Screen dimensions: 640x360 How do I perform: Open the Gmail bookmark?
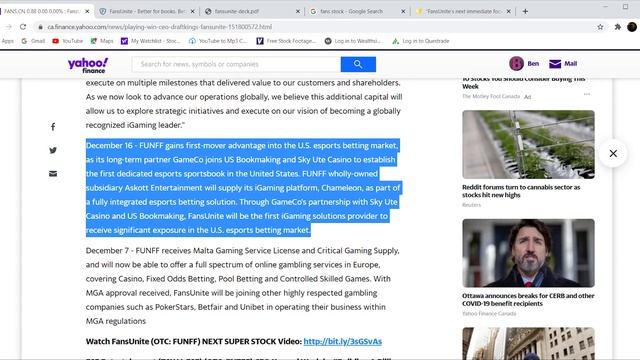tap(33, 41)
